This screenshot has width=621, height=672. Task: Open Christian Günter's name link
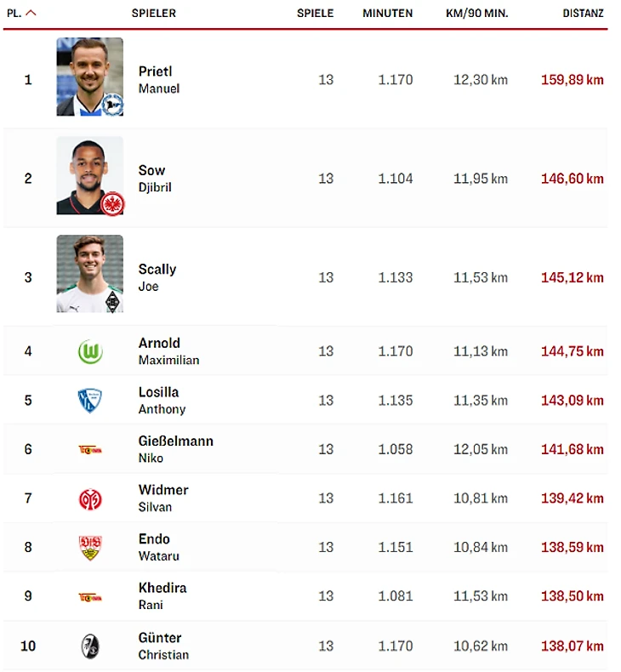[163, 646]
